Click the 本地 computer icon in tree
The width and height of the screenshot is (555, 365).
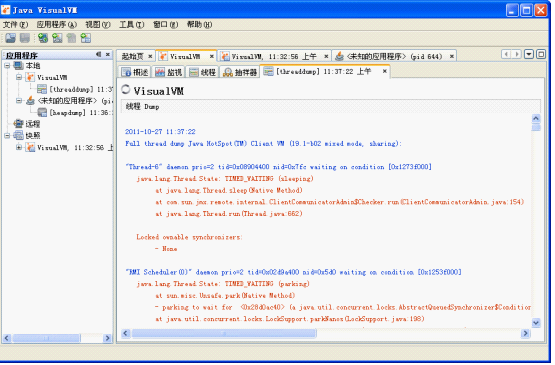tap(18, 65)
